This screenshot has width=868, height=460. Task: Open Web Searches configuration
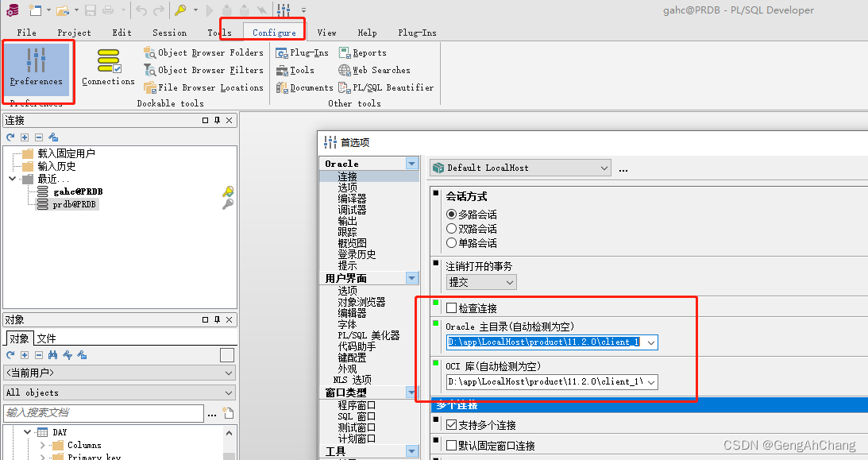(x=374, y=70)
